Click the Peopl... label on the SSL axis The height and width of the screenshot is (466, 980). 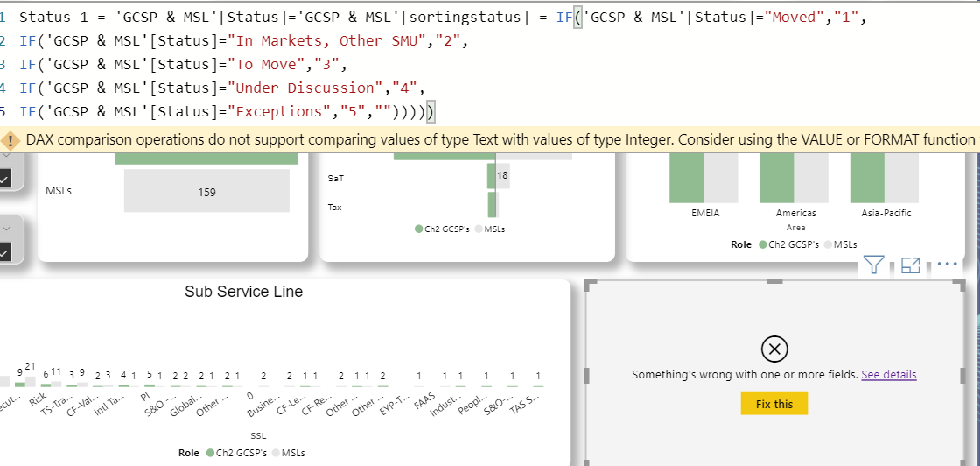coord(473,404)
